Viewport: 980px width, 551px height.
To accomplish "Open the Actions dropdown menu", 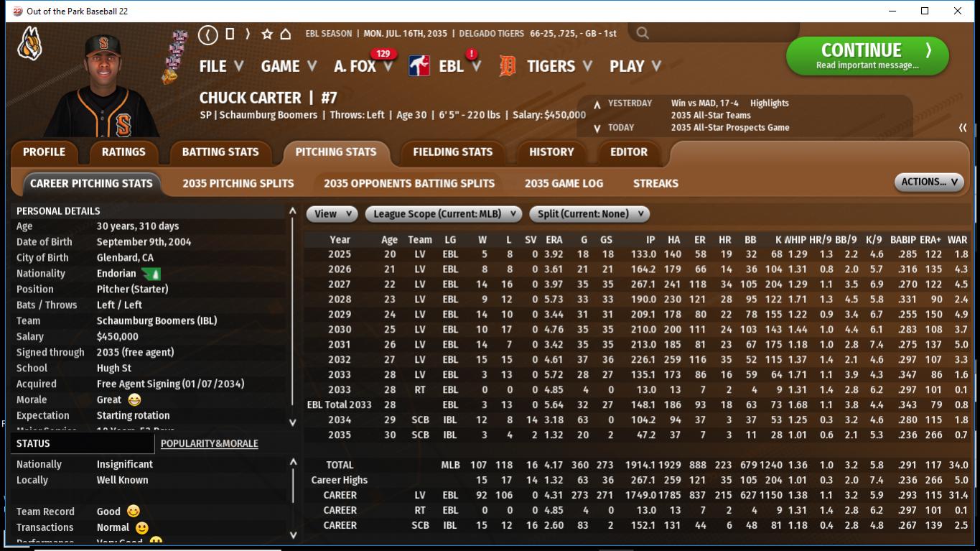I will (928, 182).
